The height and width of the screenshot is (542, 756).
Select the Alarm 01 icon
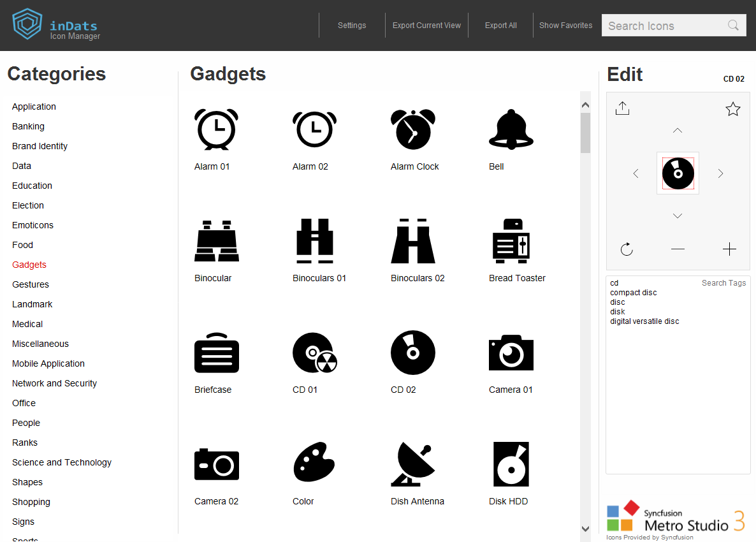[x=216, y=129]
